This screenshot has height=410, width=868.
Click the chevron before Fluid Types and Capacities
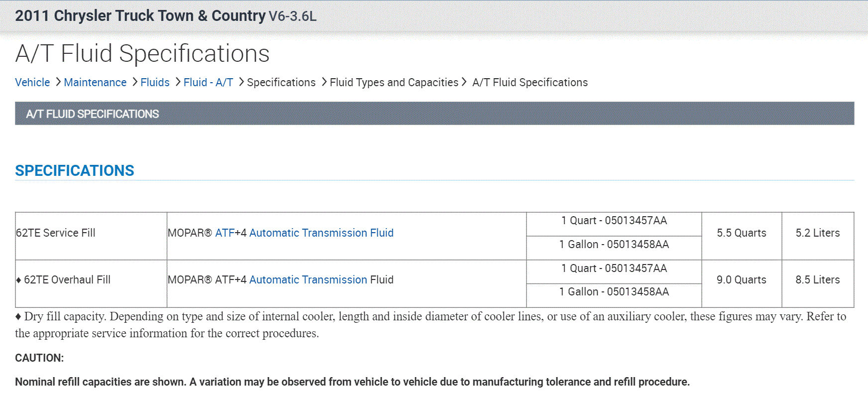pyautogui.click(x=324, y=82)
